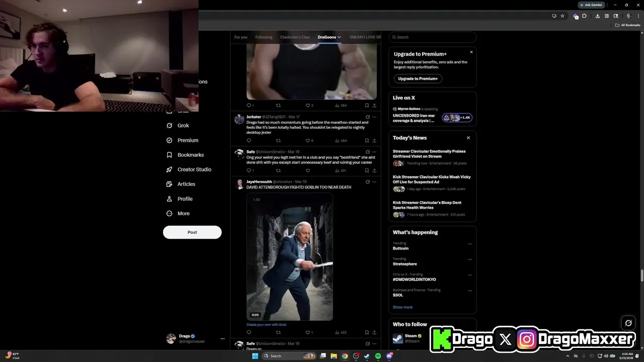Open All Bookmarks folder
The width and height of the screenshot is (644, 362).
pyautogui.click(x=628, y=25)
